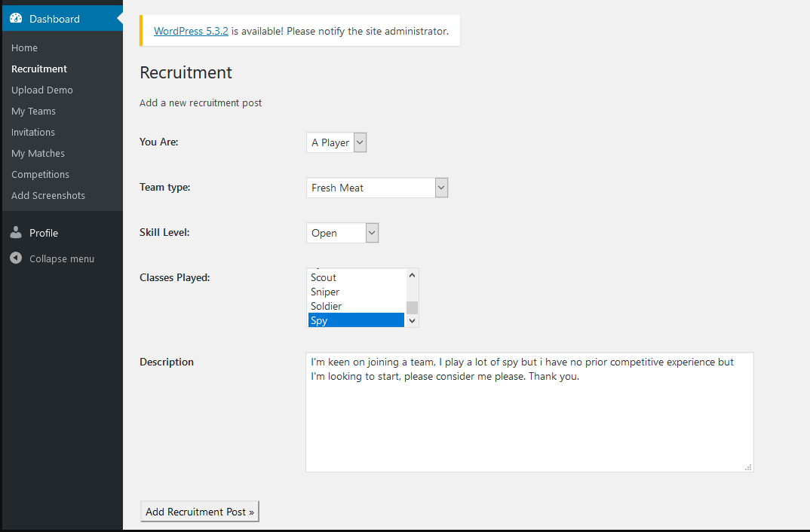Open Add Screenshots page
This screenshot has width=810, height=532.
pos(48,195)
